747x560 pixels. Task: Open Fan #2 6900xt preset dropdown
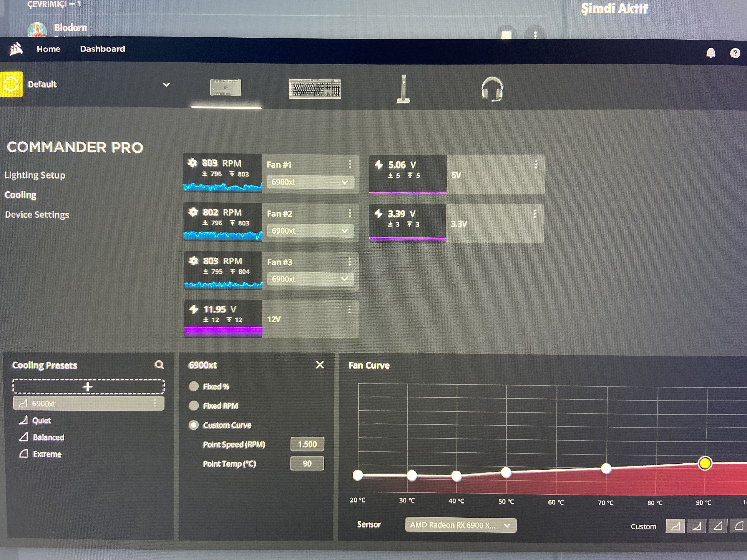[310, 231]
